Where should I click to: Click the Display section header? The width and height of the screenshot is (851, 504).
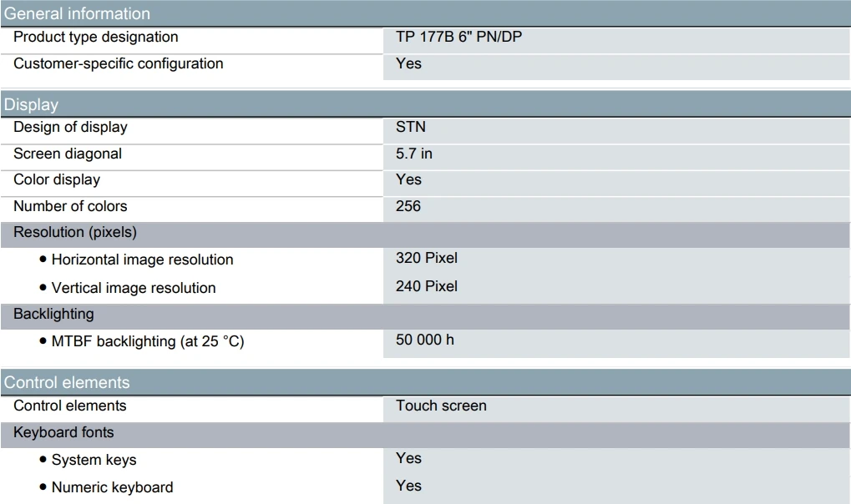32,104
